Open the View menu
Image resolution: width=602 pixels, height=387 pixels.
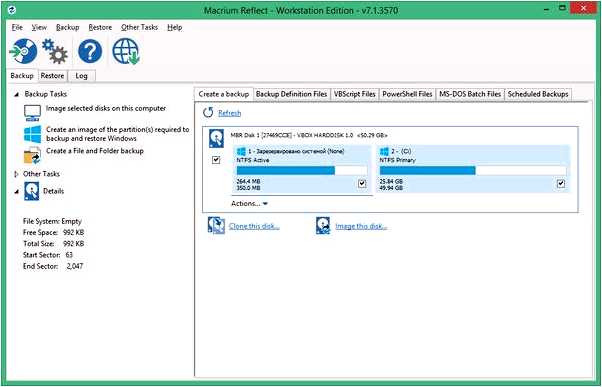39,27
